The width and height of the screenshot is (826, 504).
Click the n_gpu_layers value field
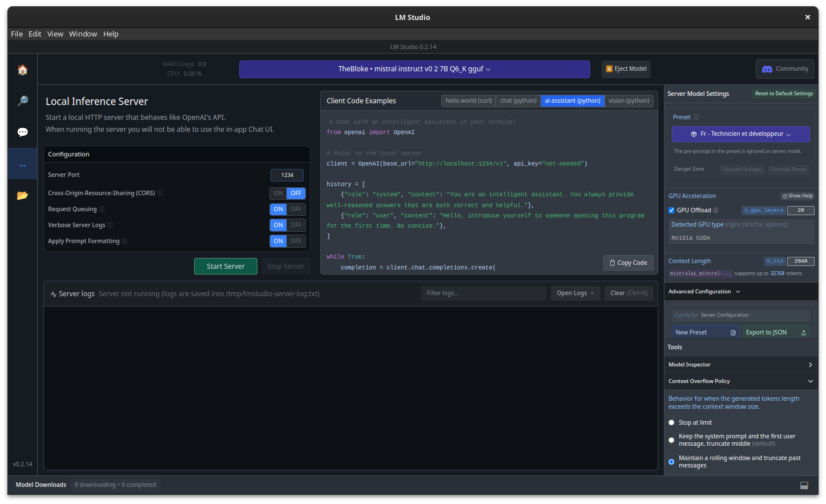click(800, 211)
